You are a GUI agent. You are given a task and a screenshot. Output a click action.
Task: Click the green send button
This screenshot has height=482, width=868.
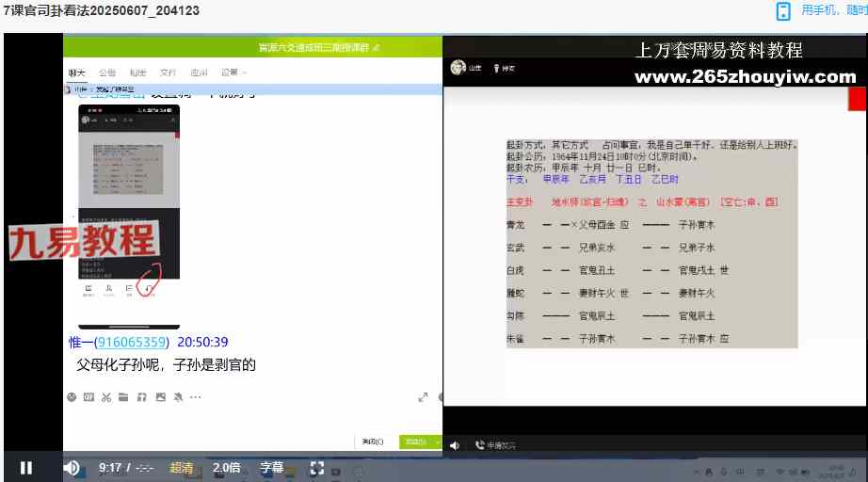(x=412, y=442)
